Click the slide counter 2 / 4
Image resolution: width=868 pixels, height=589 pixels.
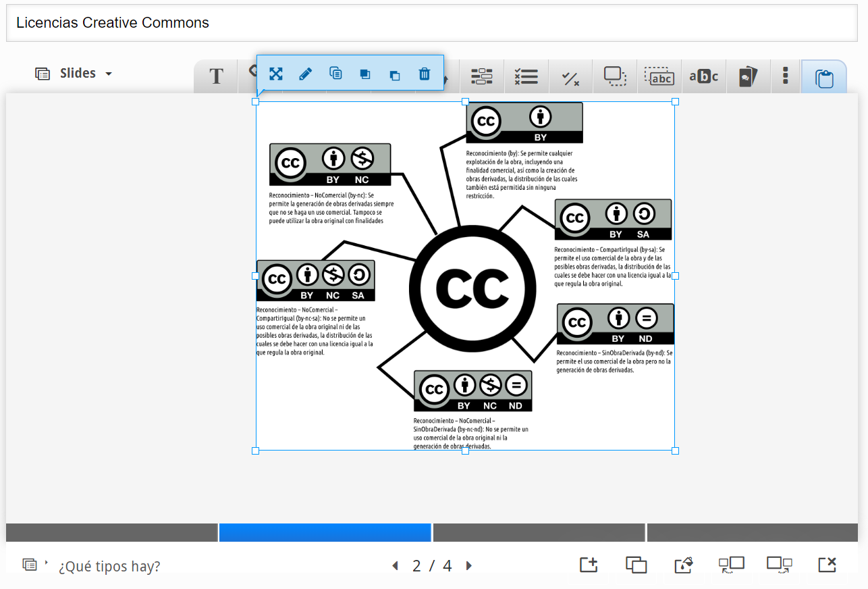432,566
